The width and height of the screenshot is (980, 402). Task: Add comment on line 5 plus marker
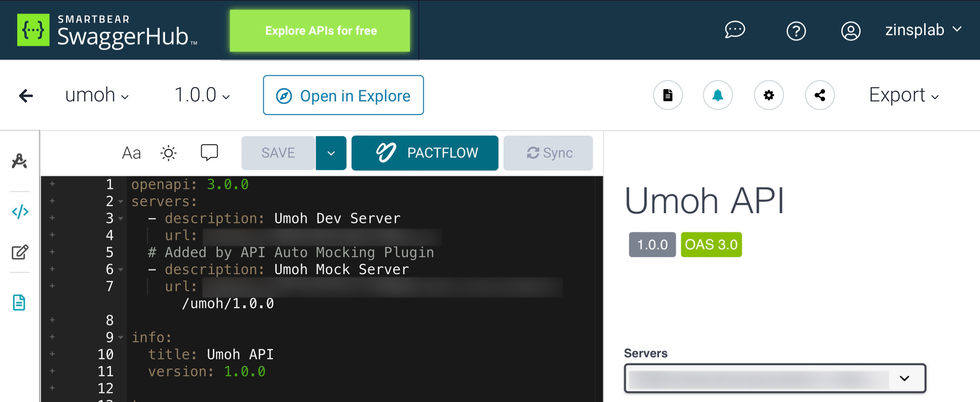pos(52,252)
